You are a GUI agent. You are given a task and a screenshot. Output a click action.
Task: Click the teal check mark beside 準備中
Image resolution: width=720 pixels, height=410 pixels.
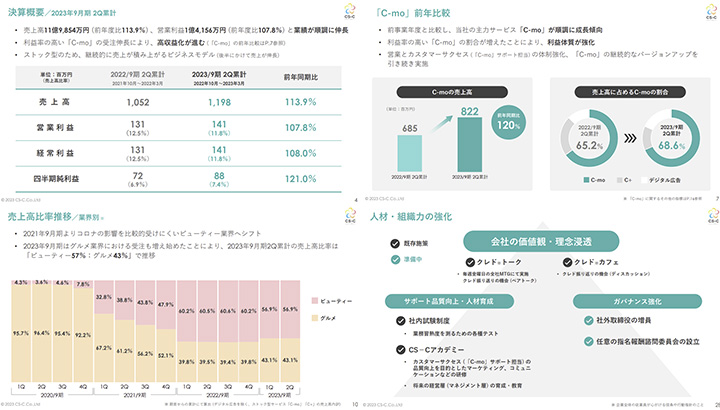395,259
